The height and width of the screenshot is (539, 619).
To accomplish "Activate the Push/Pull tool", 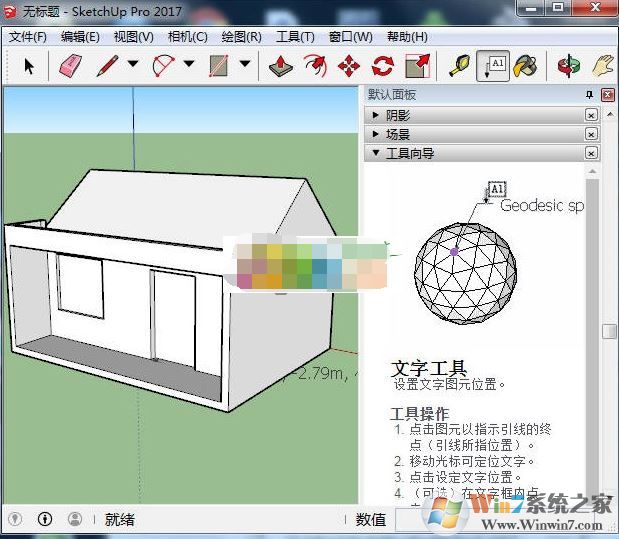I will (x=281, y=66).
